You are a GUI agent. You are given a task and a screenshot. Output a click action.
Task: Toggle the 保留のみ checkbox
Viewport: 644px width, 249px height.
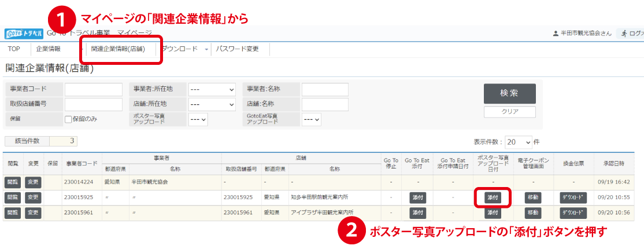click(68, 119)
